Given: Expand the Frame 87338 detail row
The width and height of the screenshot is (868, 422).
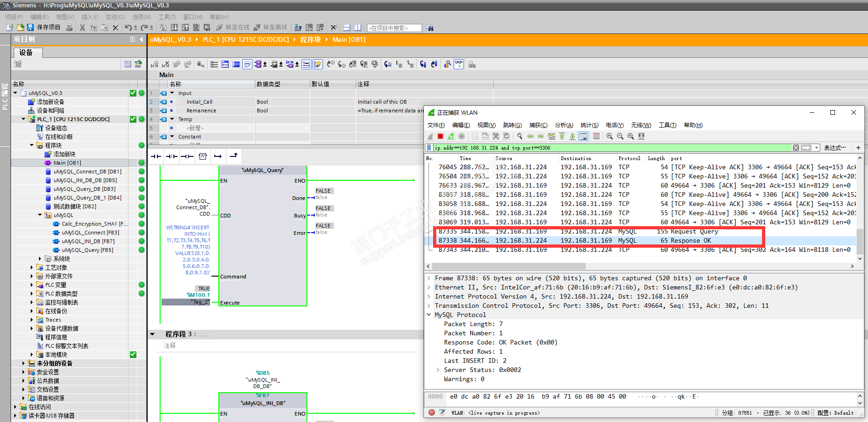Looking at the screenshot, I should coord(429,278).
